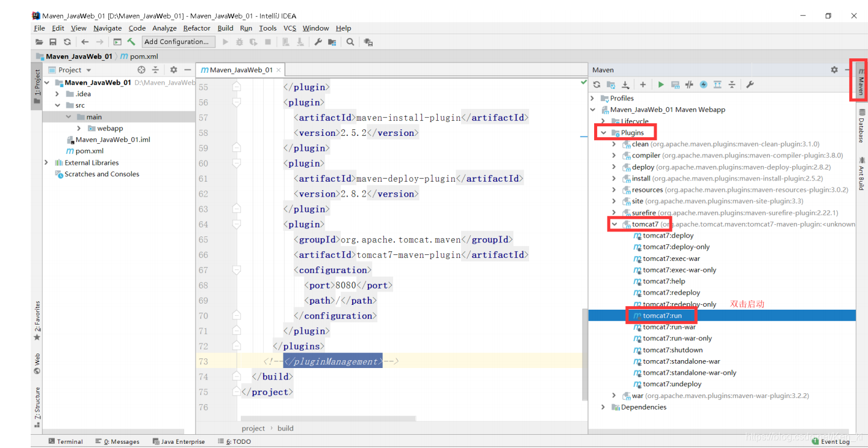Image resolution: width=868 pixels, height=448 pixels.
Task: Open the Messages tool window
Action: coord(117,441)
